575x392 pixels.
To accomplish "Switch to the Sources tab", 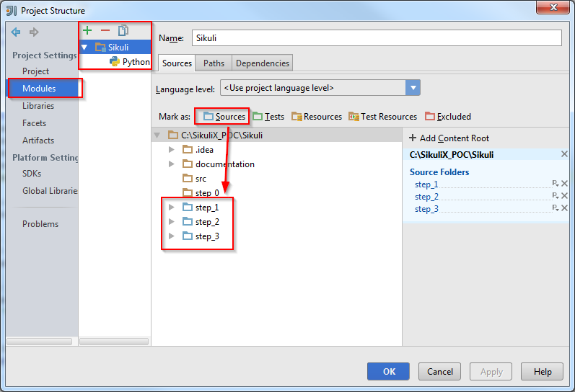I will pos(177,63).
